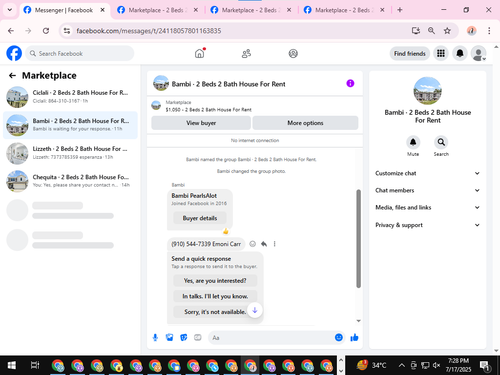Click More options button
This screenshot has width=500, height=375.
click(x=305, y=123)
